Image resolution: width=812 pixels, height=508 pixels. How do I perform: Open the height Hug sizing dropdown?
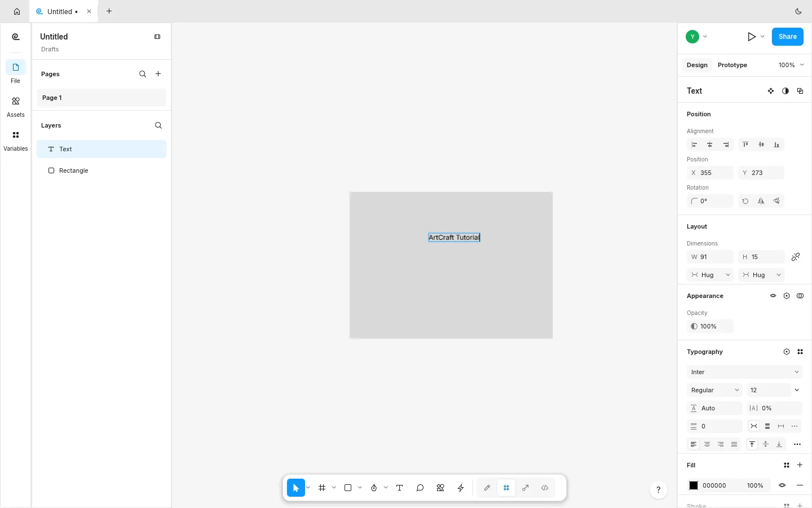tap(762, 275)
